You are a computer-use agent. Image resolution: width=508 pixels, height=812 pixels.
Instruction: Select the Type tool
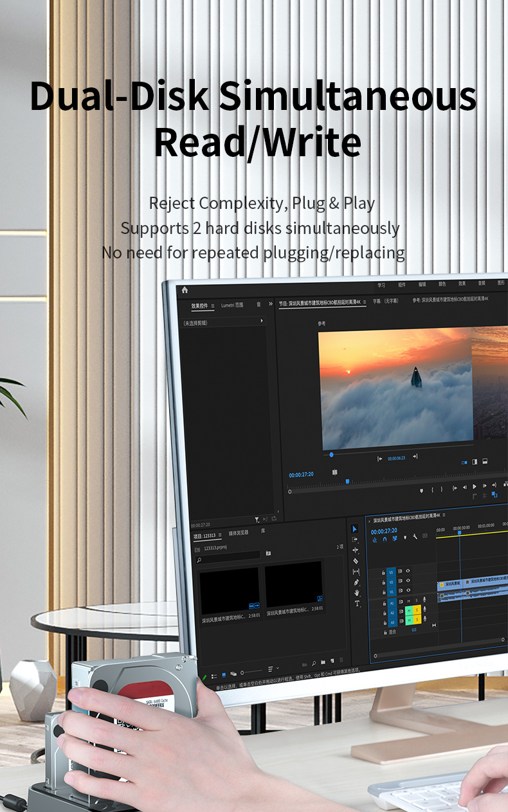coord(357,604)
